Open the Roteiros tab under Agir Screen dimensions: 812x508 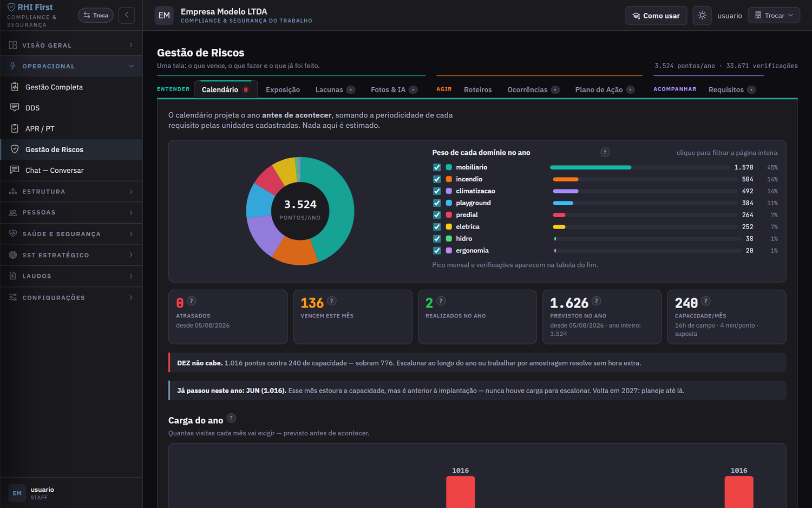pyautogui.click(x=478, y=90)
